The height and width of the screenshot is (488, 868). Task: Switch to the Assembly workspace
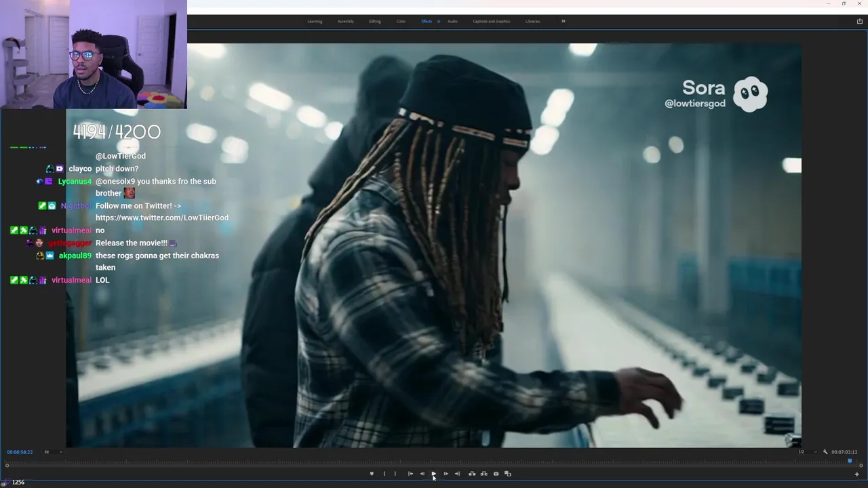coord(346,22)
